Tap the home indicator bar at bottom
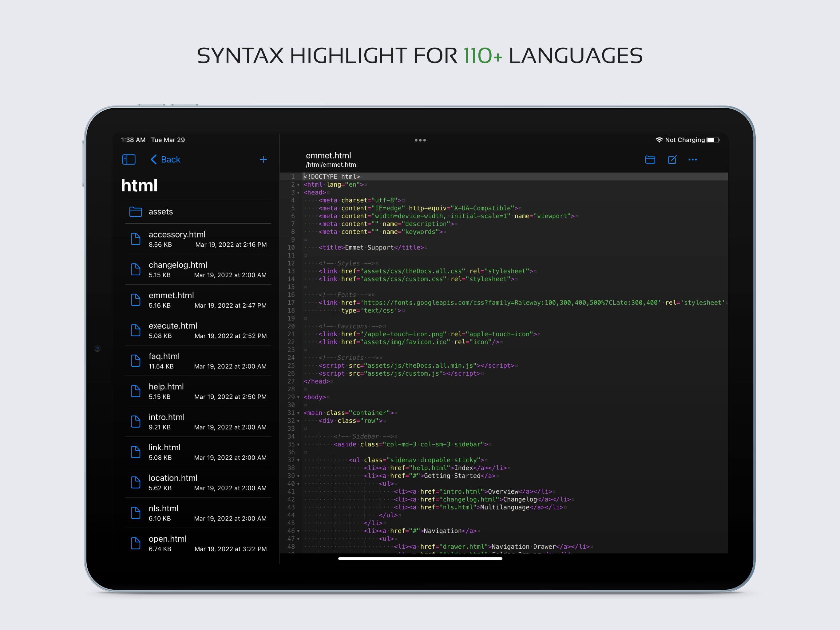Image resolution: width=840 pixels, height=630 pixels. (420, 559)
